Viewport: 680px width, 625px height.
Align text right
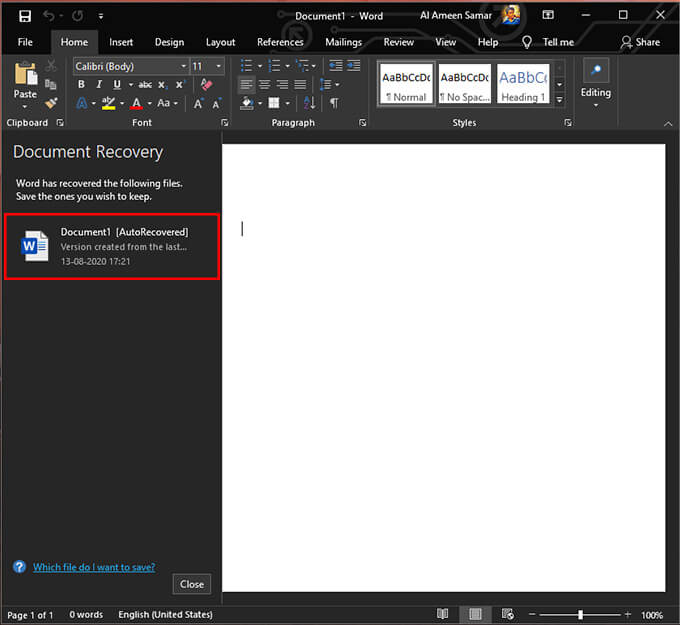pos(282,84)
